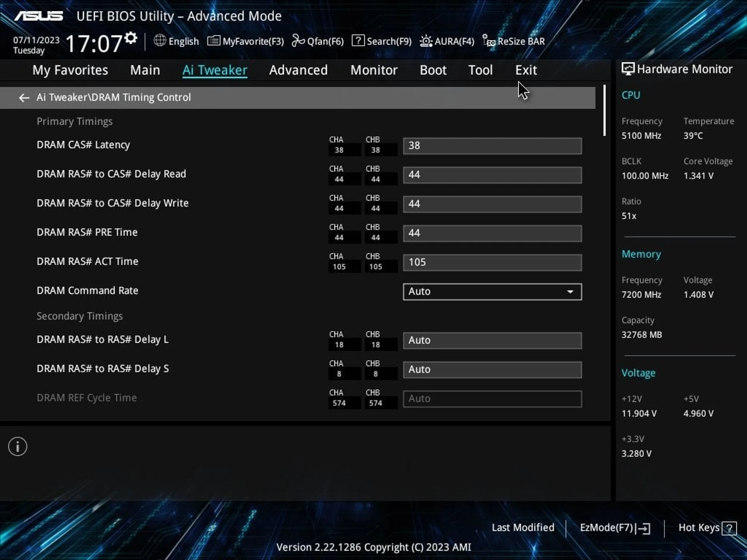Click the date 07/11/2023
This screenshot has width=747, height=560.
(x=36, y=40)
